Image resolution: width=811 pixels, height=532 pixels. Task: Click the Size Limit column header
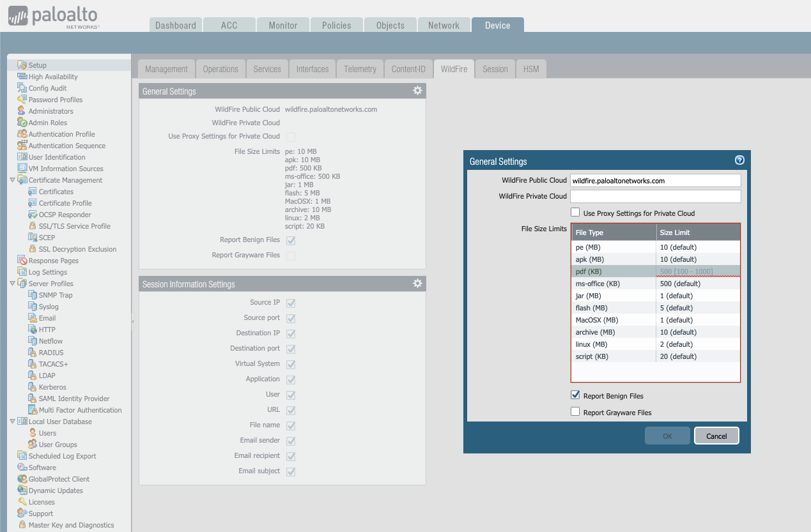coord(698,232)
